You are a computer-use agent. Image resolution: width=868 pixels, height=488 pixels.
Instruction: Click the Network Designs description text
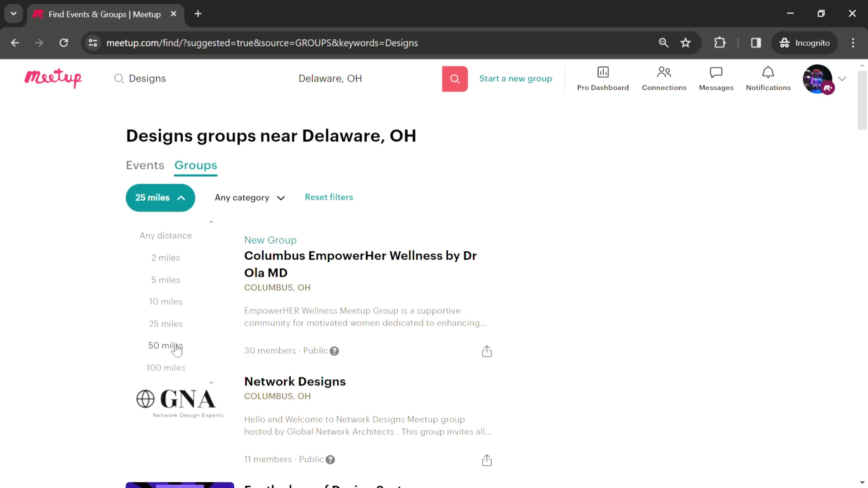tap(368, 425)
